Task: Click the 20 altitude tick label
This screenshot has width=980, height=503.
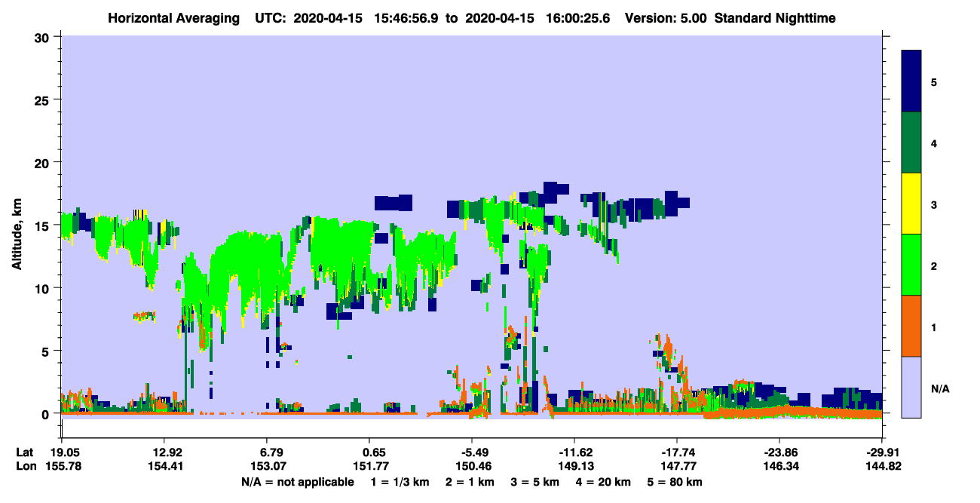Action: [44, 162]
